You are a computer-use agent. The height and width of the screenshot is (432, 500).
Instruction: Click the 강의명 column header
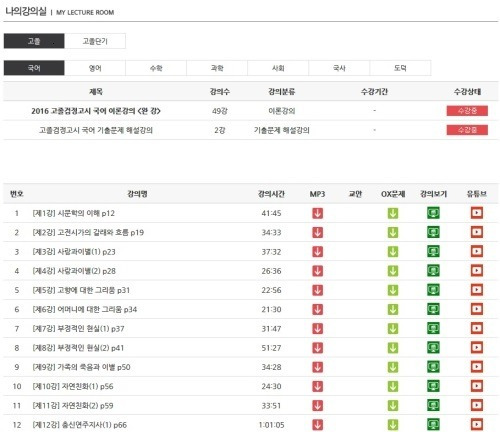click(x=137, y=194)
